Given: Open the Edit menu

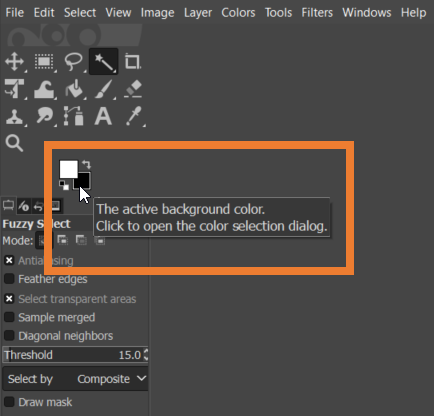Looking at the screenshot, I should [x=44, y=13].
